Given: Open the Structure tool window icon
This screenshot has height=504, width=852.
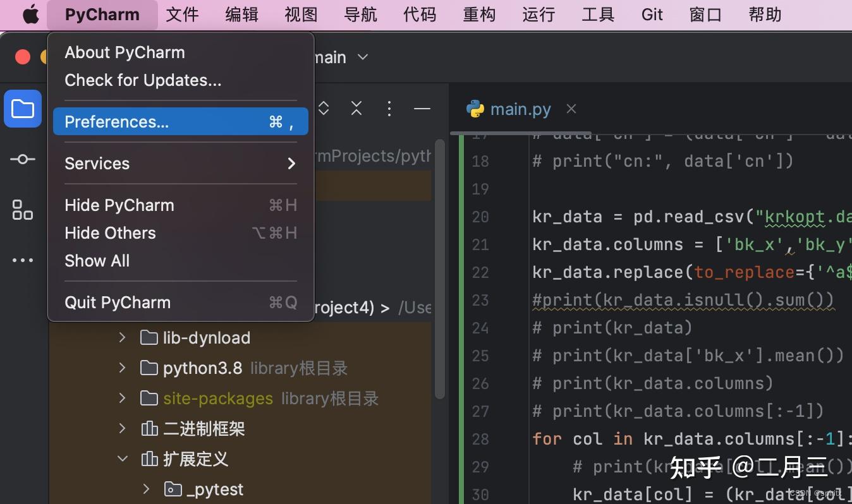Looking at the screenshot, I should click(x=22, y=210).
